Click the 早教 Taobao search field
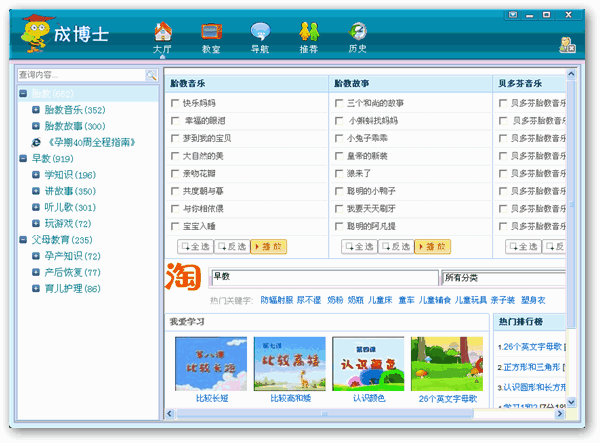The image size is (600, 443). [325, 278]
